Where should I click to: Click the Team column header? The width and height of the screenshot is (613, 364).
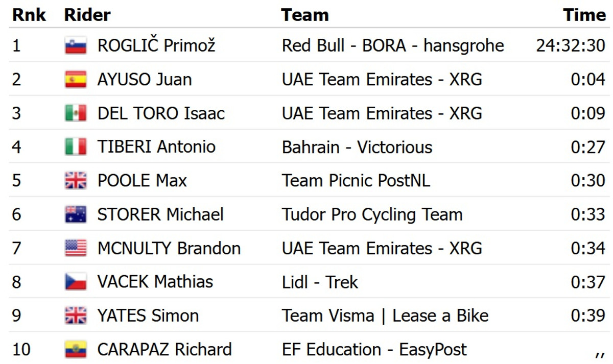[304, 15]
